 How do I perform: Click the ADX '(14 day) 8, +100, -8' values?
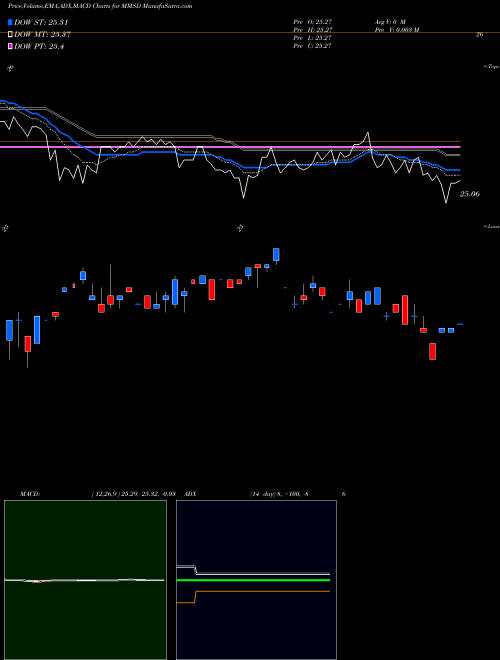coord(279,494)
